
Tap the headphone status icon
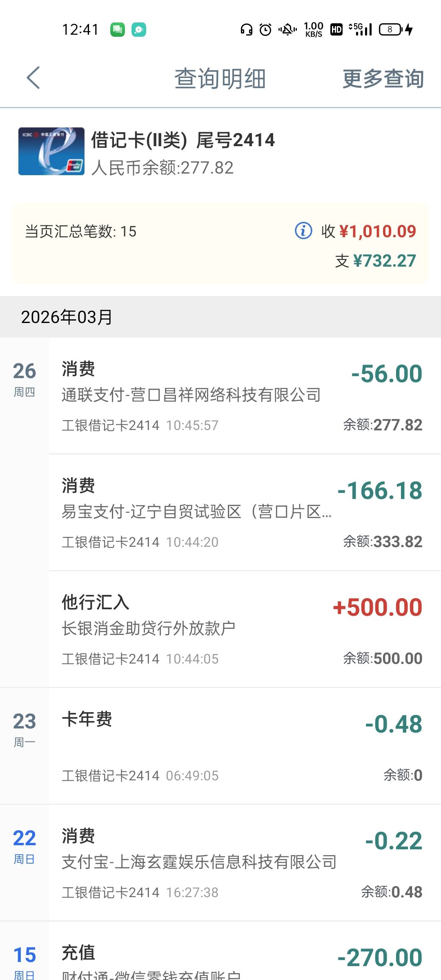[246, 29]
